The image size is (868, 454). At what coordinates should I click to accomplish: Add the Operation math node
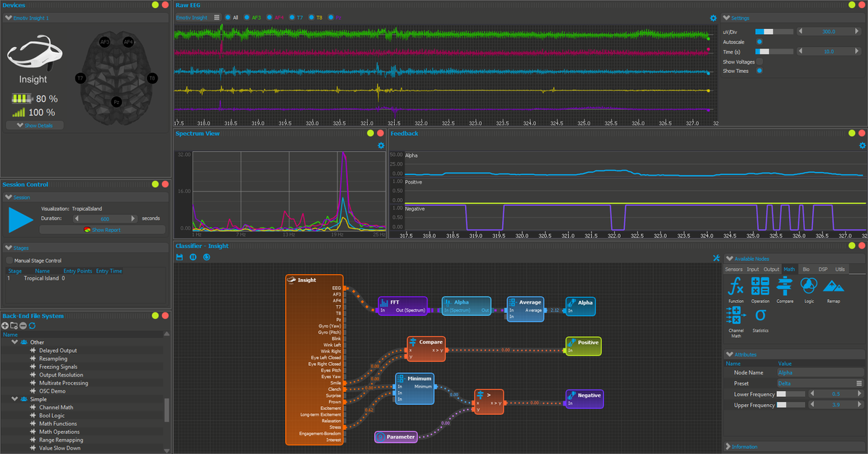click(x=760, y=290)
